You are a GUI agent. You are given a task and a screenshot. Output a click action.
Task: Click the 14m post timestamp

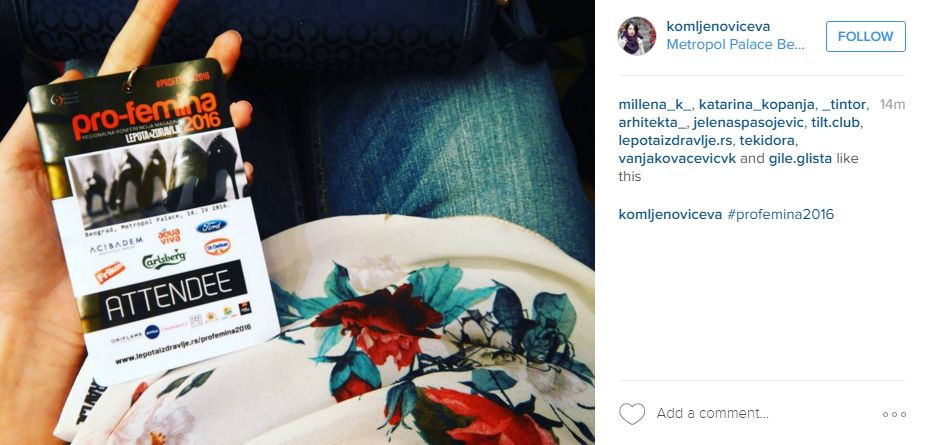click(x=892, y=105)
